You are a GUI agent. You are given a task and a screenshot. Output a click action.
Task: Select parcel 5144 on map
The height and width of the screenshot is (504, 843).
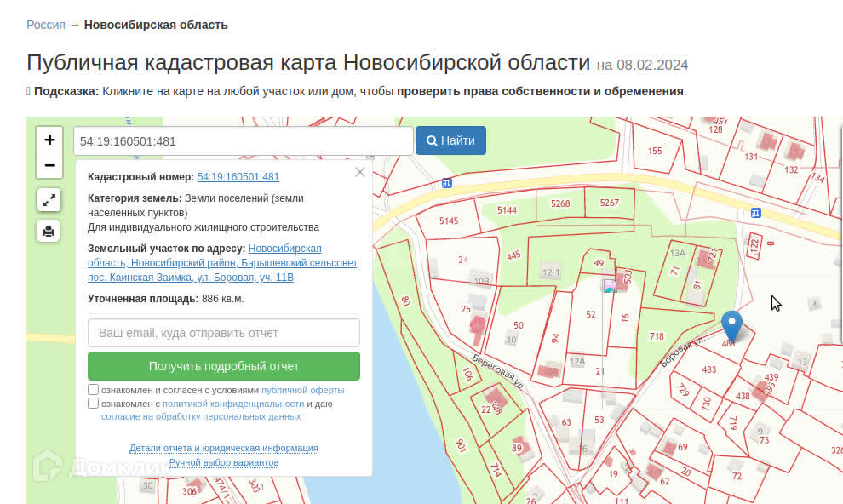[x=507, y=210]
